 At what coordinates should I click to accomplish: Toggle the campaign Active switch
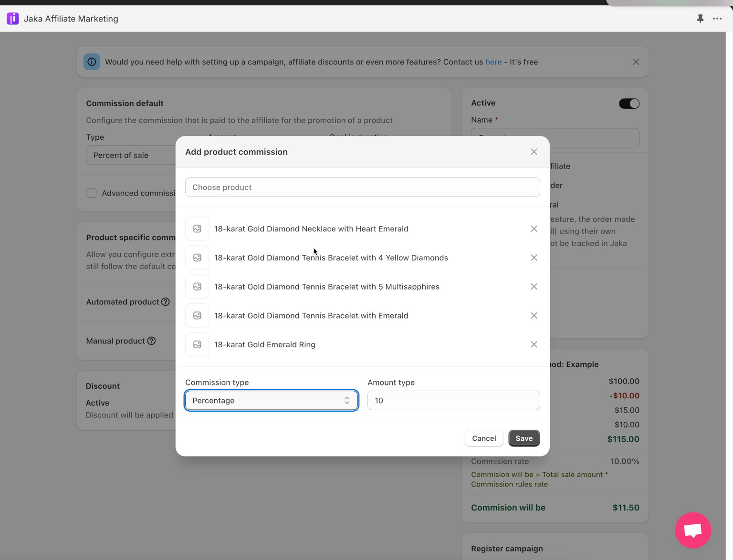tap(628, 104)
